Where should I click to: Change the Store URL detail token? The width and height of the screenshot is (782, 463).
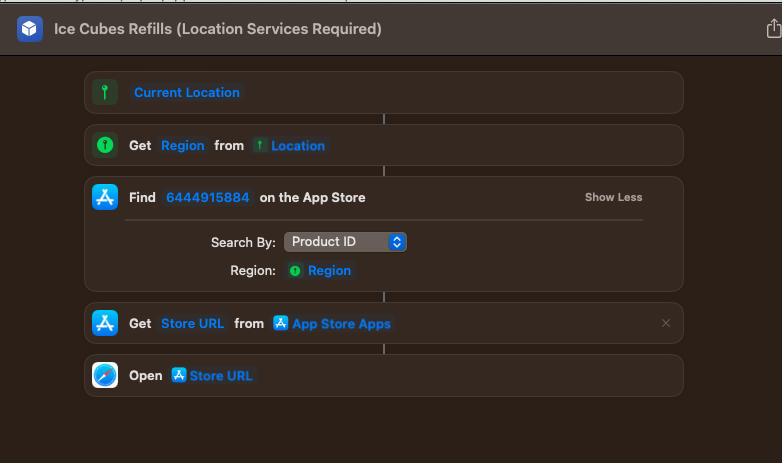[x=193, y=323]
